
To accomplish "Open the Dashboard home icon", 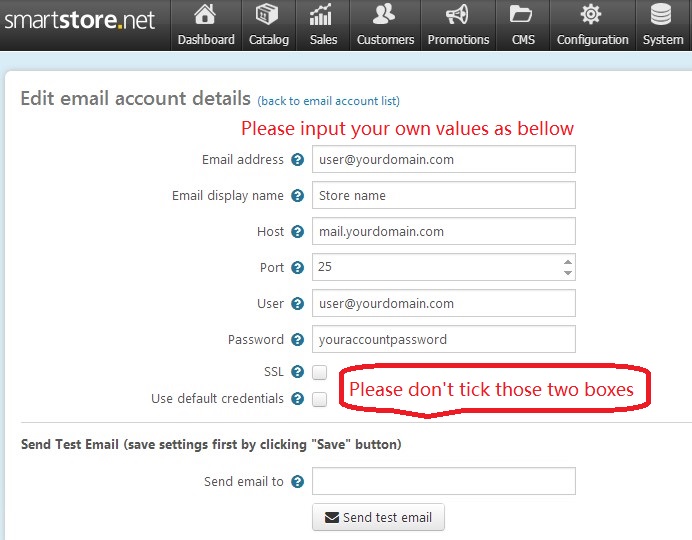I will [206, 16].
